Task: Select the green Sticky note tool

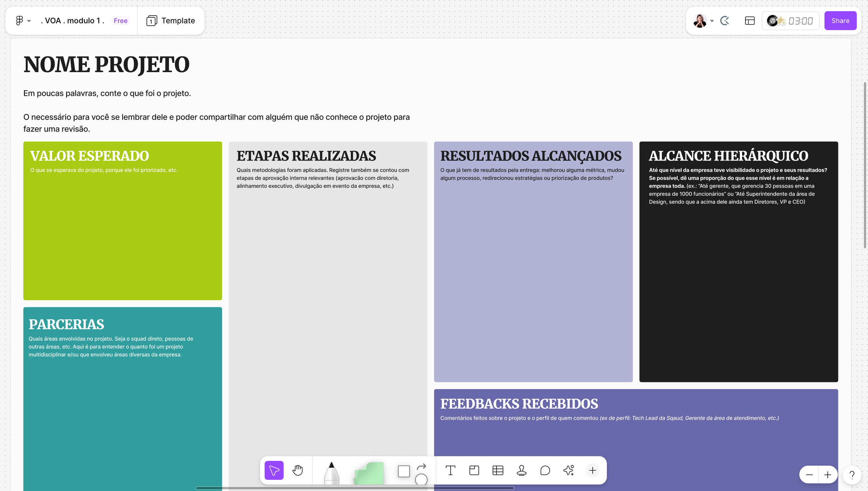Action: 369,473
